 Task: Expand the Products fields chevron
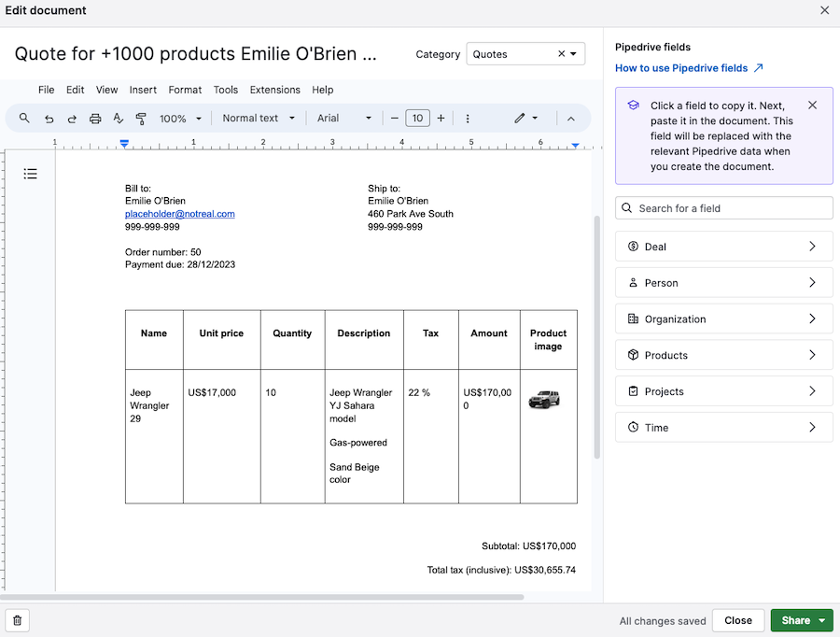(x=812, y=355)
